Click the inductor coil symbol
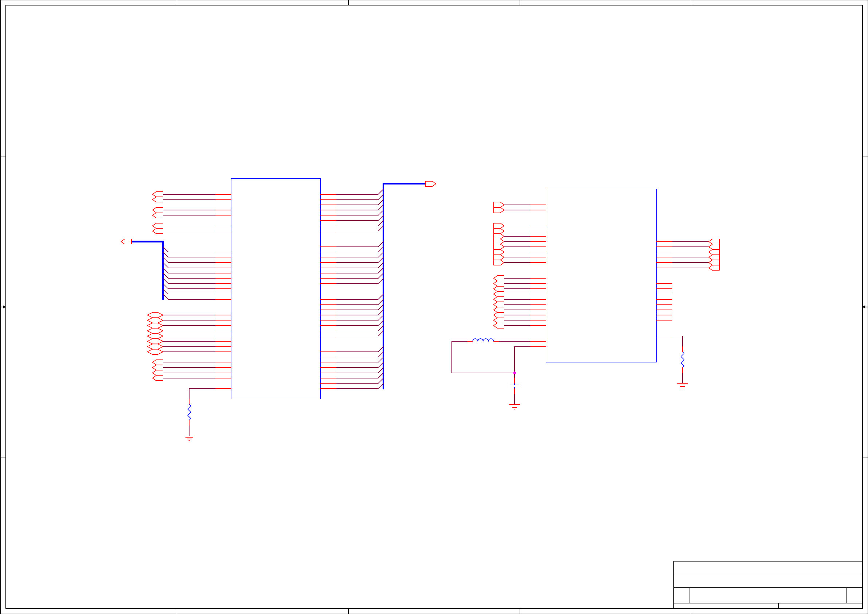The width and height of the screenshot is (868, 614). click(483, 340)
